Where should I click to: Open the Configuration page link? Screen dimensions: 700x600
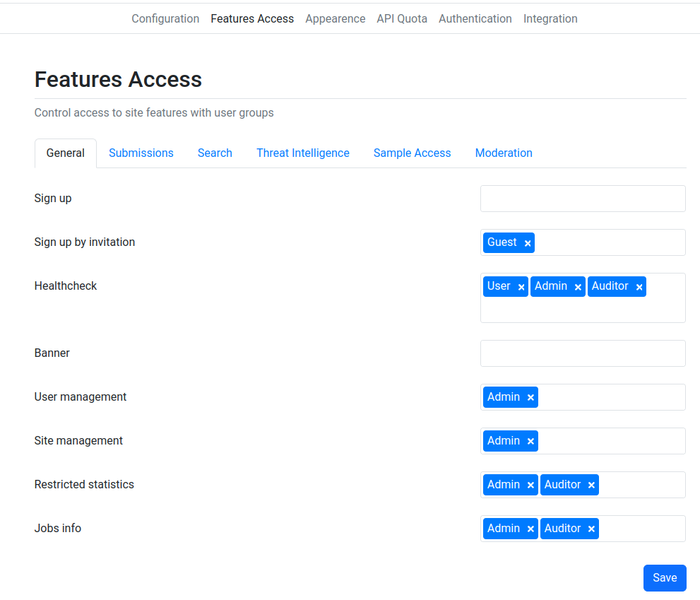(x=165, y=19)
